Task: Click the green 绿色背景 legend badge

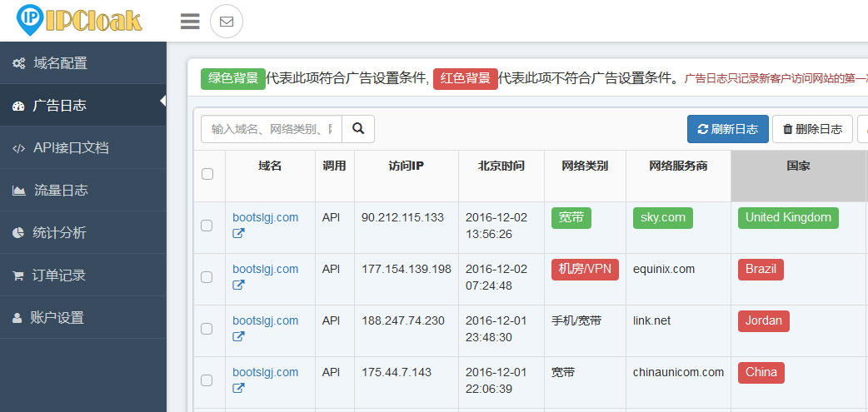Action: tap(233, 78)
